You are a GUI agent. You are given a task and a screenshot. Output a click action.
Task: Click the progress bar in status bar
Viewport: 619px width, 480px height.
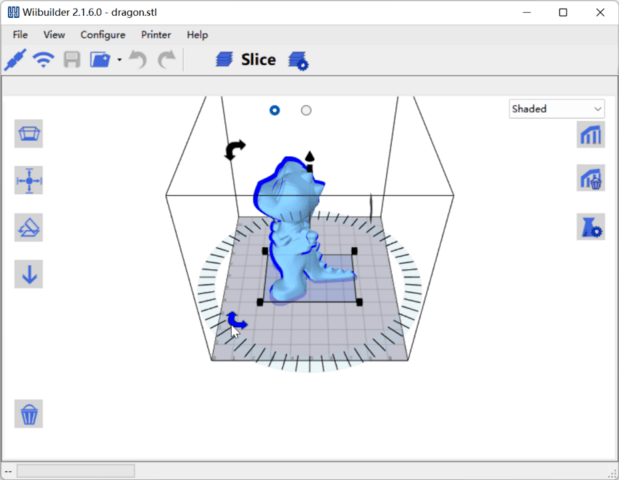75,470
